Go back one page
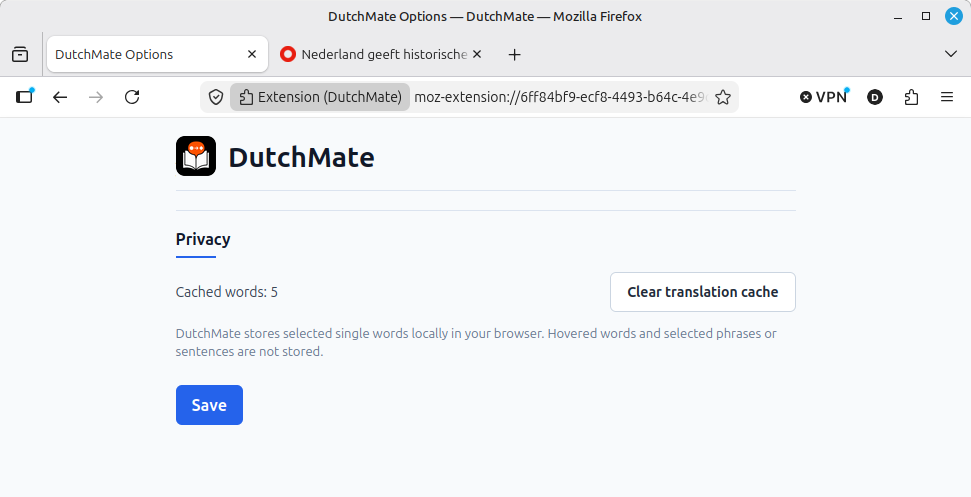 pos(59,97)
